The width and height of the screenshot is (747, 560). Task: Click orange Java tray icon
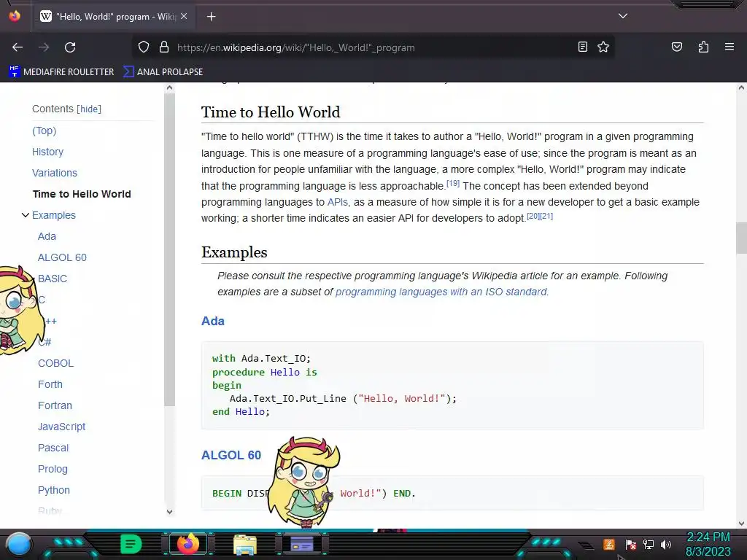point(609,544)
